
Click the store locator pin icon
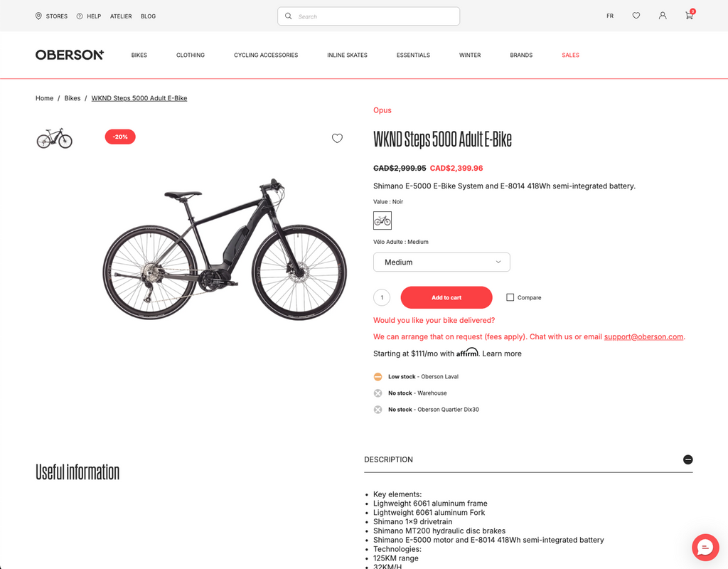[x=38, y=16]
